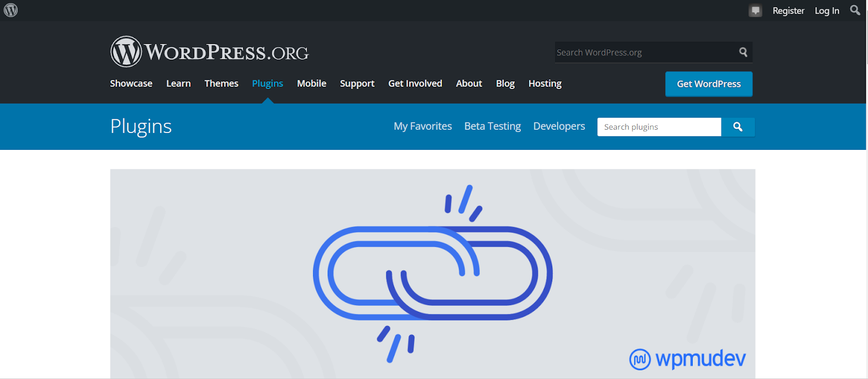Open the Mobile menu item

point(312,84)
